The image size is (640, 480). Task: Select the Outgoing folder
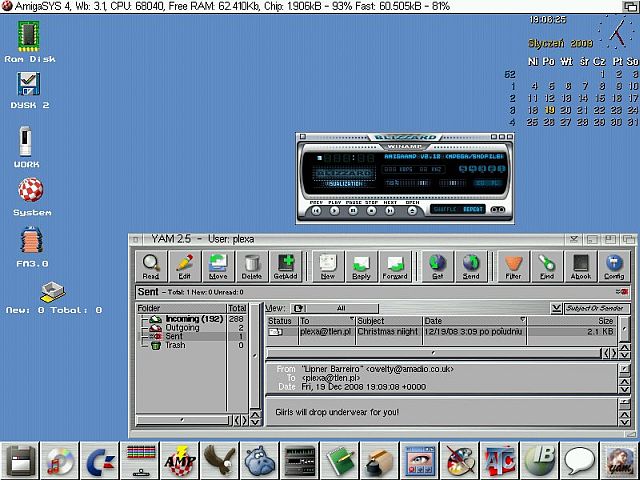pos(192,328)
